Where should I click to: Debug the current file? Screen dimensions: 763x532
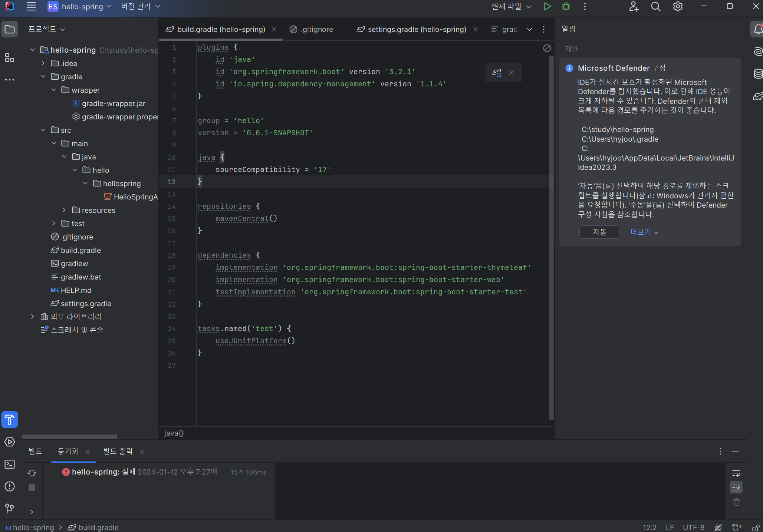(566, 6)
